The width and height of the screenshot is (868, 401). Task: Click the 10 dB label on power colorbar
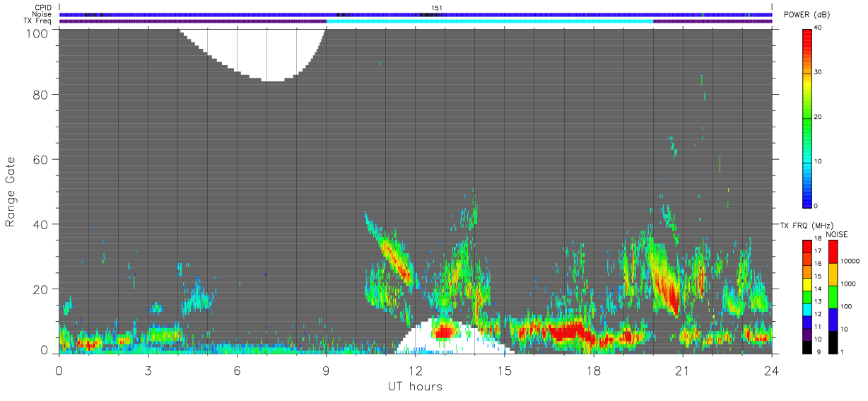[x=819, y=161]
